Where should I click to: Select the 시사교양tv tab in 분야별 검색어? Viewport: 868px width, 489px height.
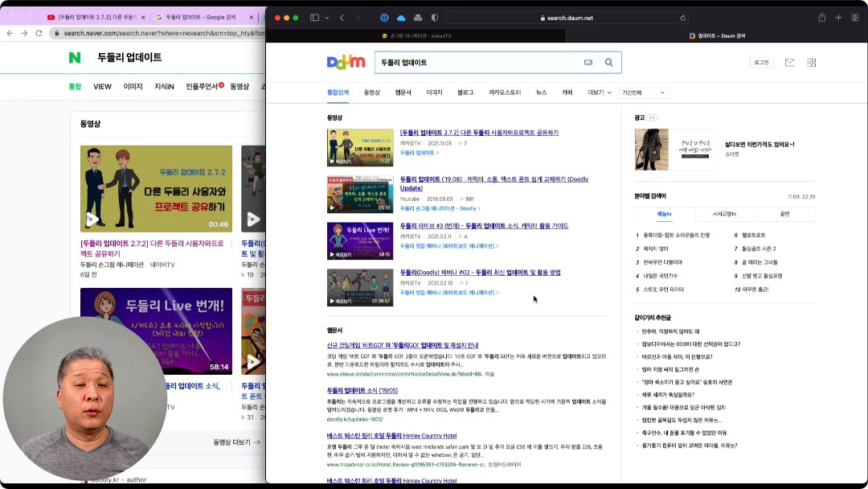(724, 214)
